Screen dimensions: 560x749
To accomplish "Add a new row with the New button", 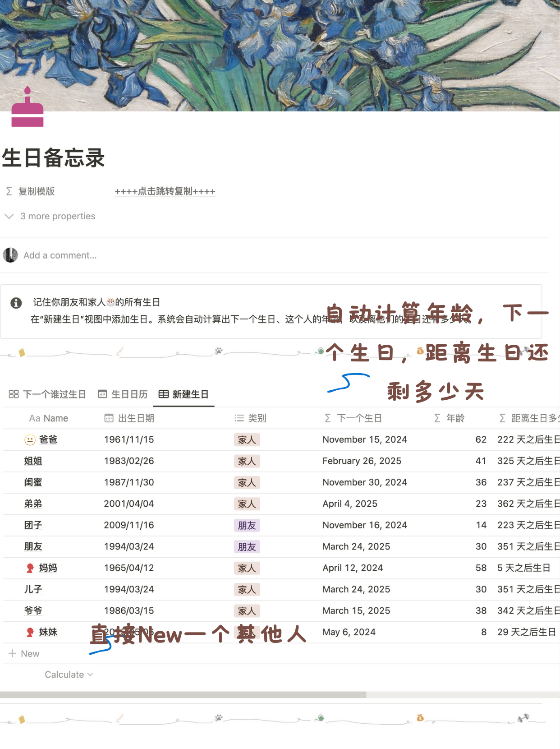I will [x=25, y=653].
